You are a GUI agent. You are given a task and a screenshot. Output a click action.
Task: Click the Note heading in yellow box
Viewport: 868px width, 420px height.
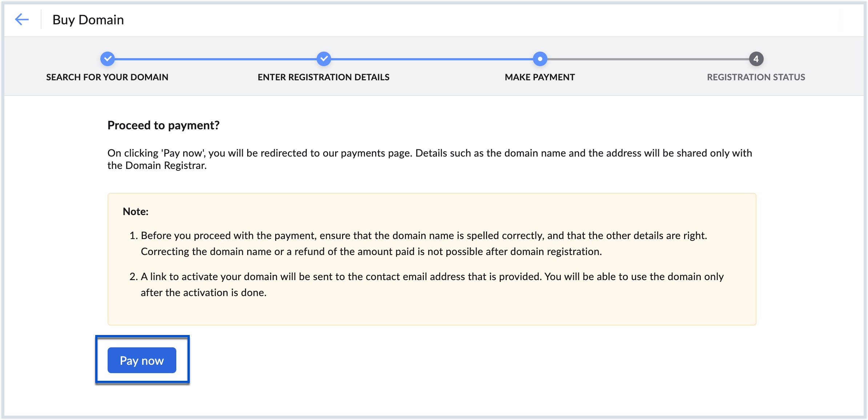pos(136,211)
